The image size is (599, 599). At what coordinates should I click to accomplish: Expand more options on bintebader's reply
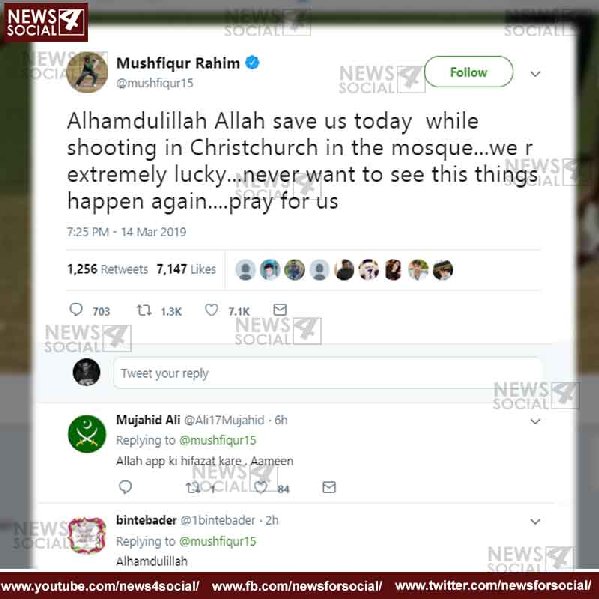click(x=535, y=522)
